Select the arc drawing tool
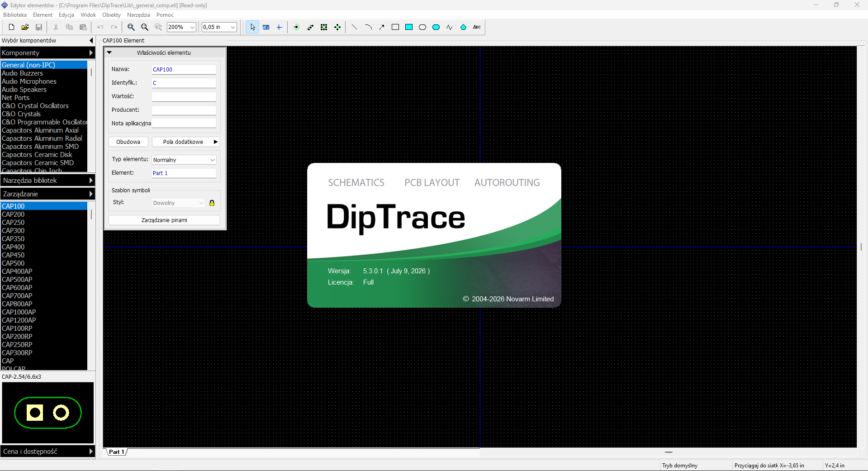 368,27
